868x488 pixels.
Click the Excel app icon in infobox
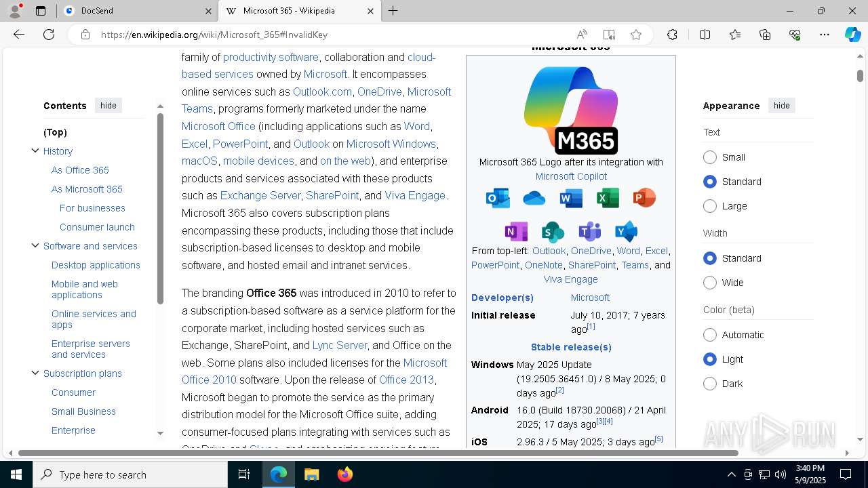608,198
